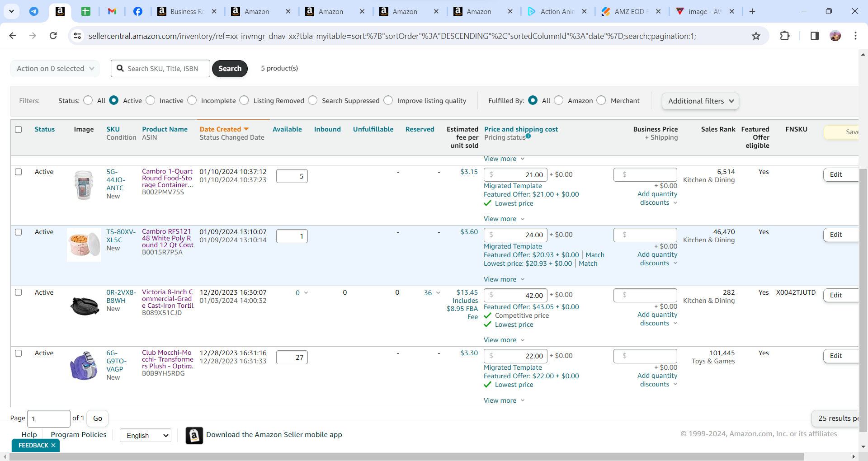Expand View more for the Mocchi-Mocchi plush row
The image size is (868, 461).
coord(504,400)
